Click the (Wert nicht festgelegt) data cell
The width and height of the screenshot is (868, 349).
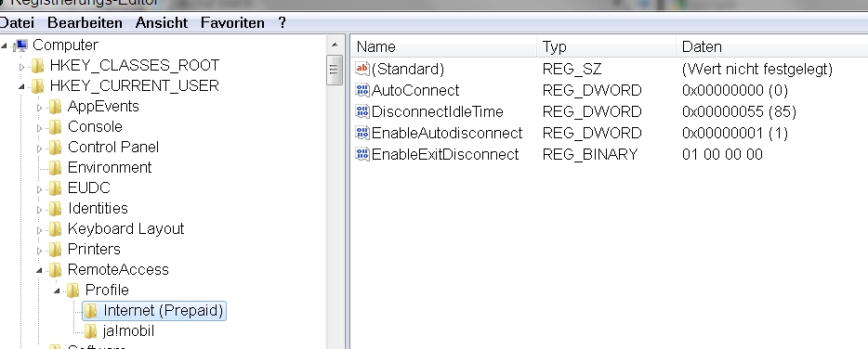pyautogui.click(x=757, y=69)
